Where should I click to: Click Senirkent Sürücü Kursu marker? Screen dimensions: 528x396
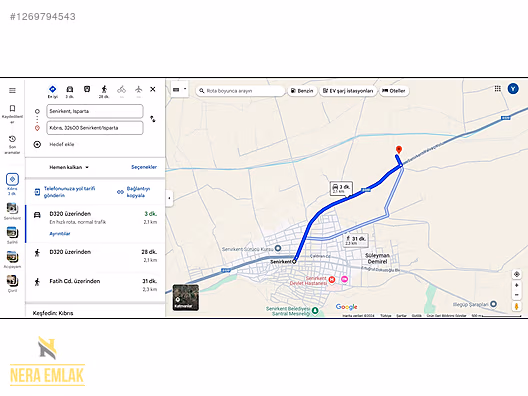coord(278,249)
